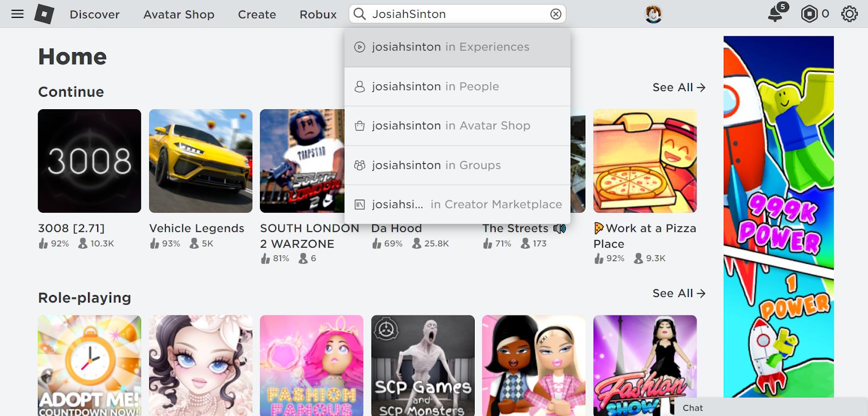Click the Roblox logo icon
This screenshot has height=416, width=868.
44,14
